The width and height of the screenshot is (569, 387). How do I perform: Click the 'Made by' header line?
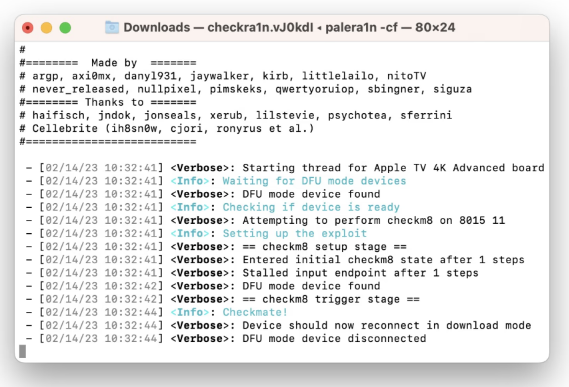108,63
